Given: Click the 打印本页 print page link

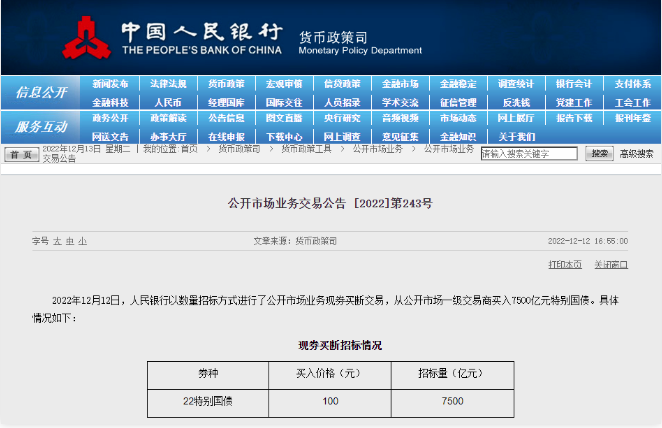Looking at the screenshot, I should tap(565, 265).
